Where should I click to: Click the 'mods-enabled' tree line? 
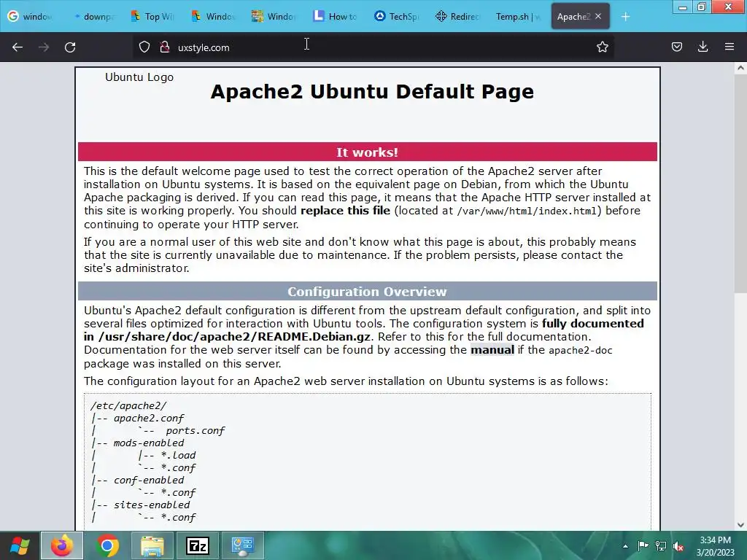149,443
